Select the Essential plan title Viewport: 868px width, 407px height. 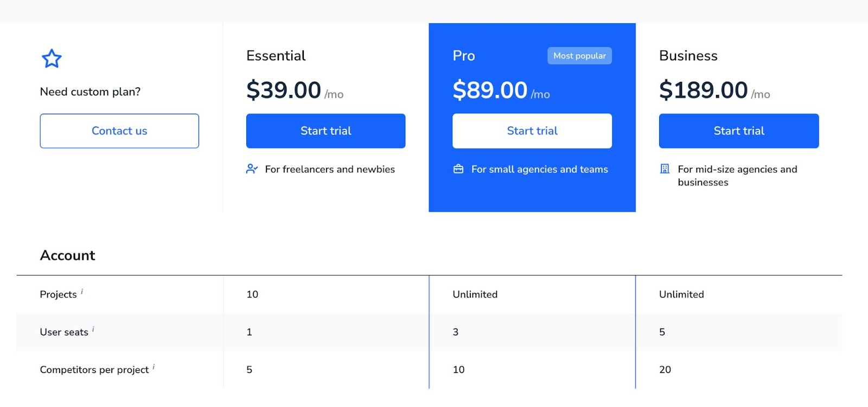(x=276, y=56)
